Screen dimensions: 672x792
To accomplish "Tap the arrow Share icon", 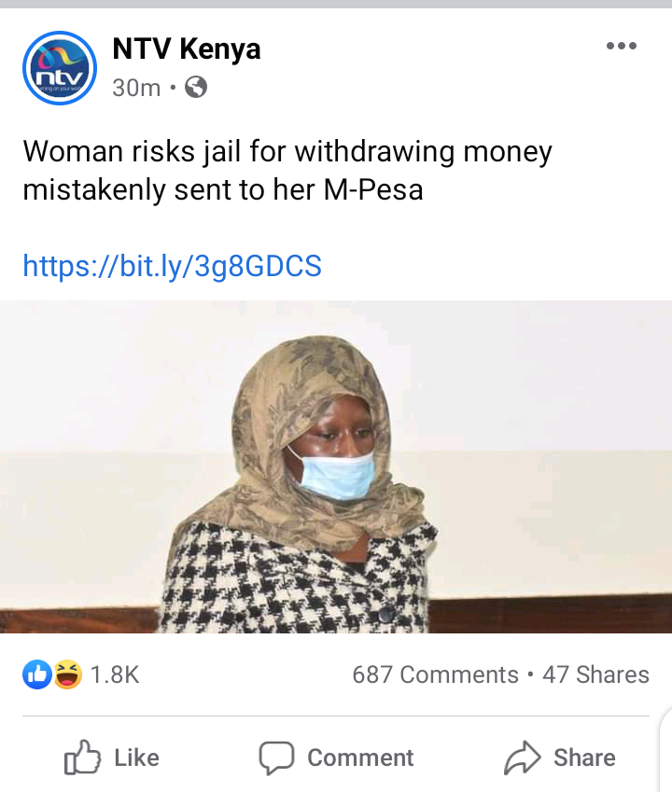I will (x=523, y=757).
